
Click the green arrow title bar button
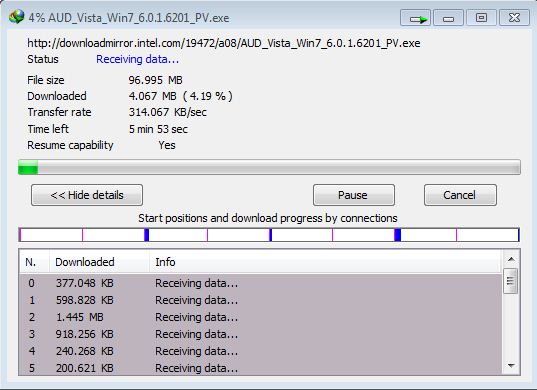pos(415,18)
